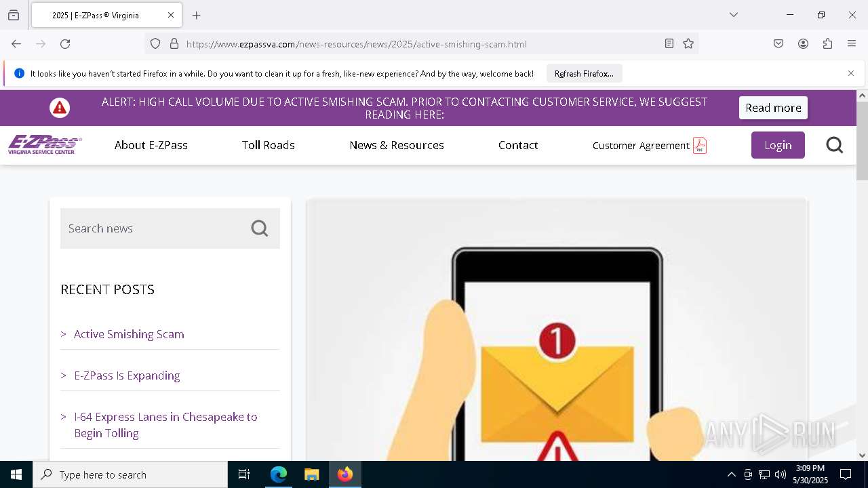
Task: Submit news search magnifier icon
Action: tap(260, 228)
